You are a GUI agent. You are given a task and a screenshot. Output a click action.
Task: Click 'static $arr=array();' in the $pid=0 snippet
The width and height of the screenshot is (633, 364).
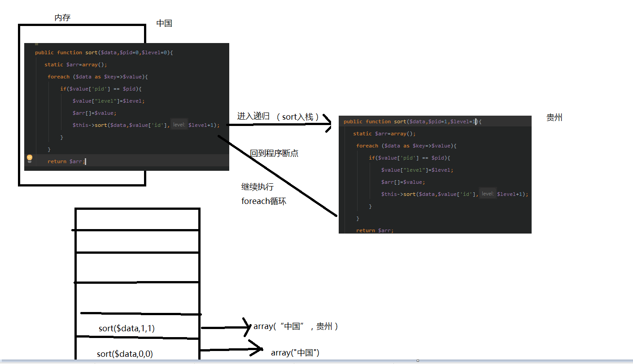(x=76, y=65)
